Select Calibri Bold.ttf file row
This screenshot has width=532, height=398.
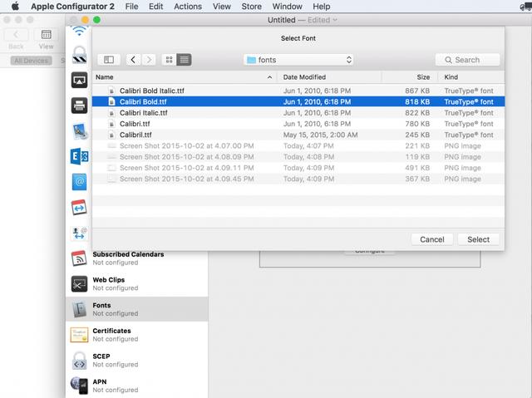(x=298, y=101)
